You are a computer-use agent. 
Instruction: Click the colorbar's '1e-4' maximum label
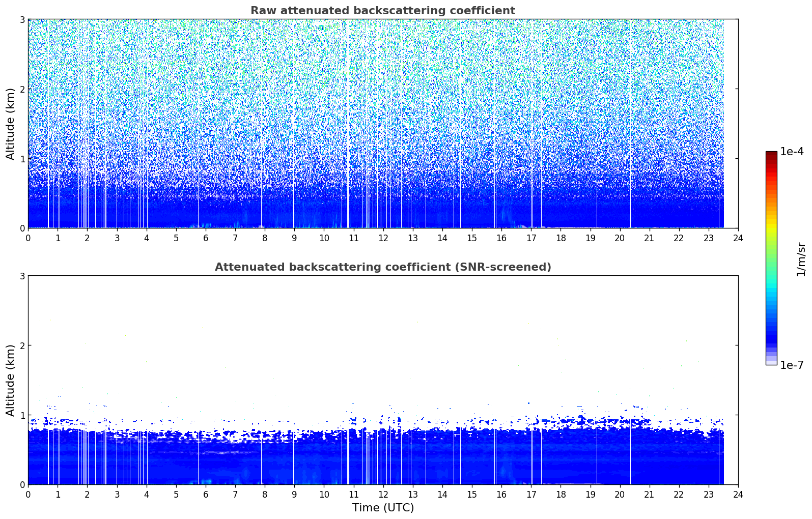[x=792, y=152]
